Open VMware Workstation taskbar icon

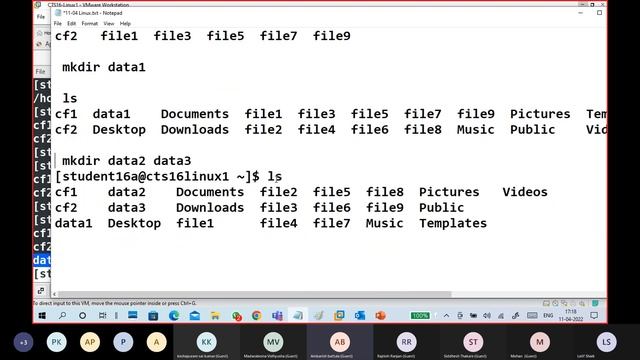pyautogui.click(x=339, y=316)
